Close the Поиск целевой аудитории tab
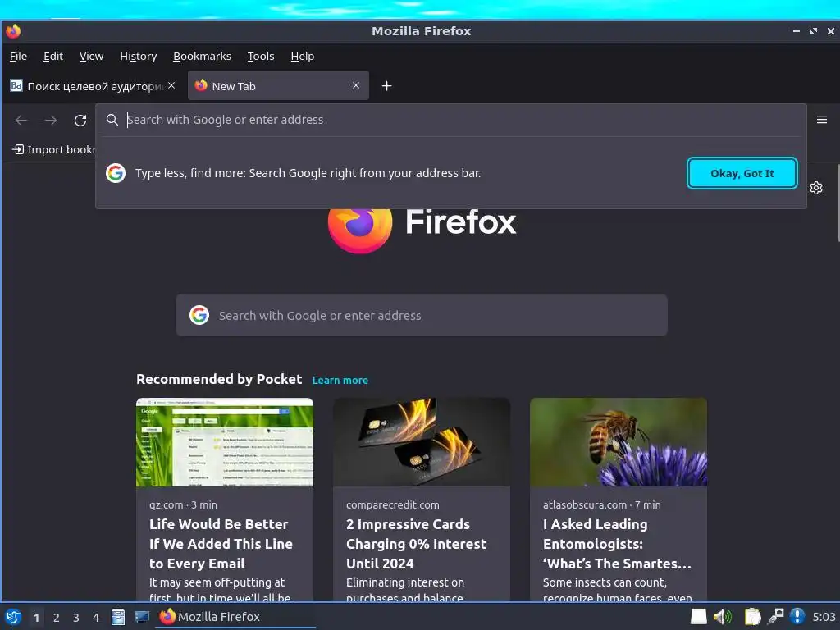This screenshot has height=630, width=840. [x=171, y=85]
